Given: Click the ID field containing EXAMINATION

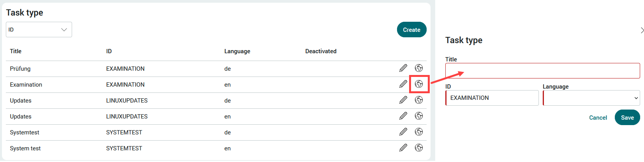Looking at the screenshot, I should [492, 98].
